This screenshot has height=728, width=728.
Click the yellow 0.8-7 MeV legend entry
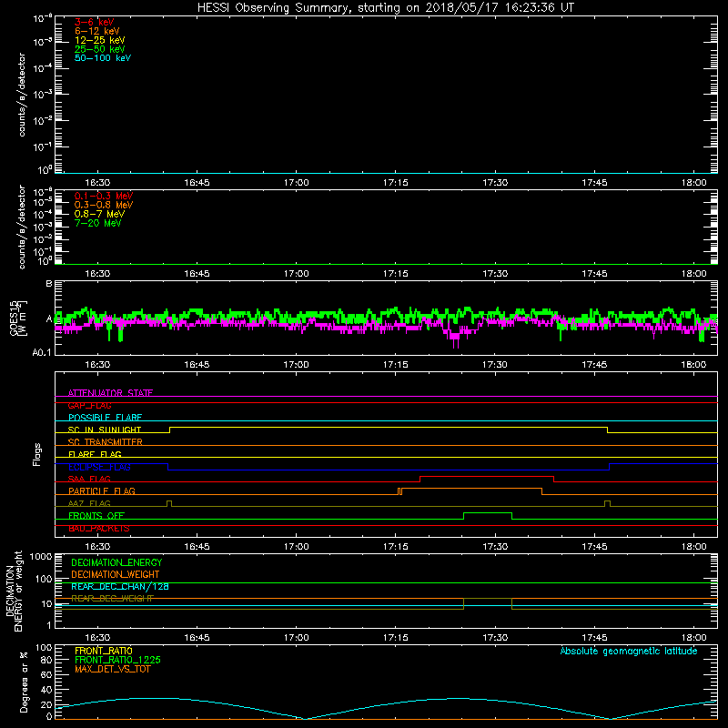[x=99, y=214]
